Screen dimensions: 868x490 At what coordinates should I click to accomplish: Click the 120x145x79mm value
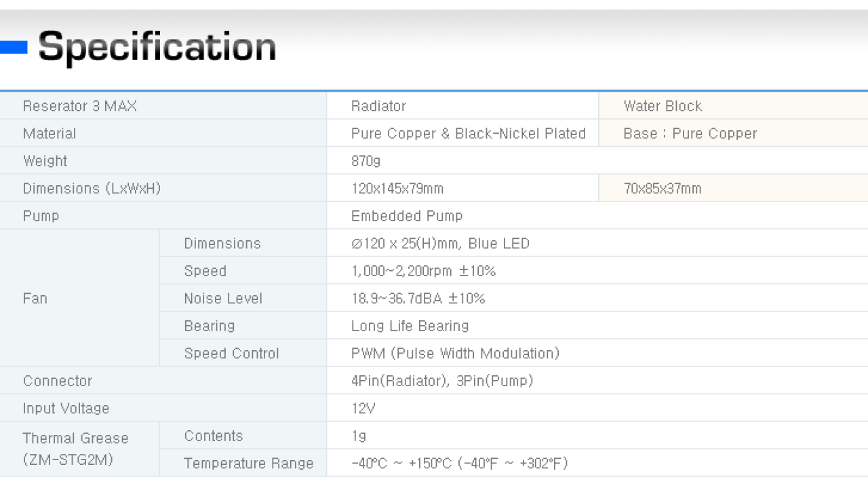point(397,189)
